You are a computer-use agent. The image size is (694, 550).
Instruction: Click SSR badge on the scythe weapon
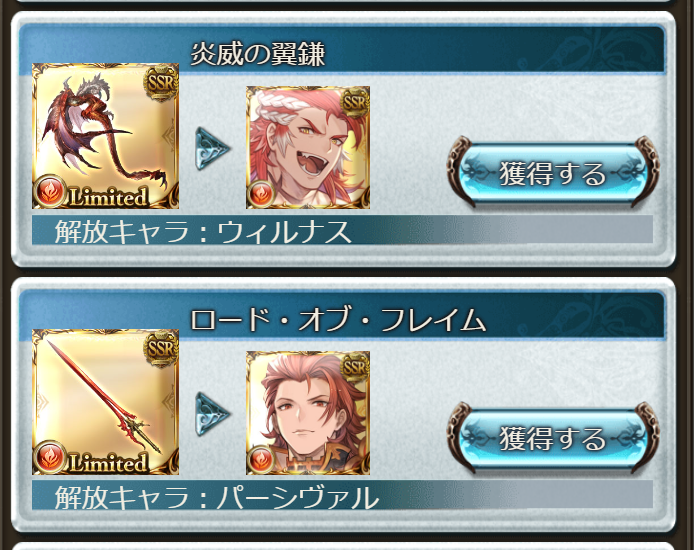[x=161, y=82]
